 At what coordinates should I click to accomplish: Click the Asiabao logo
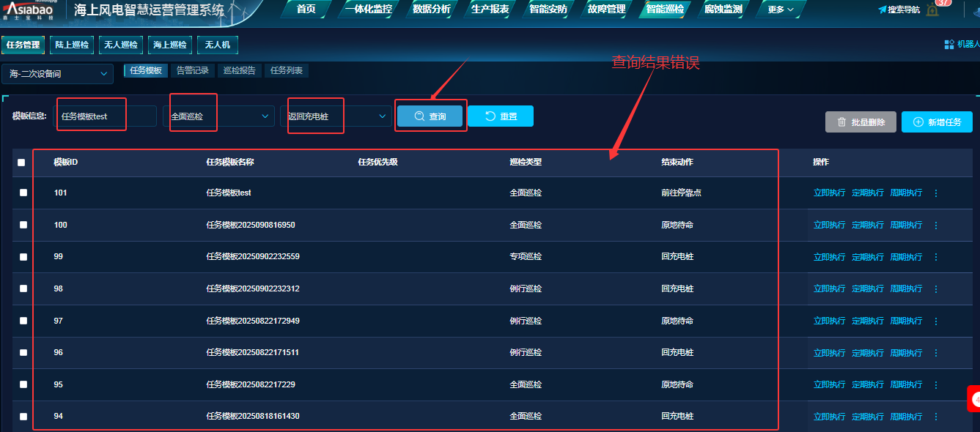pos(29,10)
